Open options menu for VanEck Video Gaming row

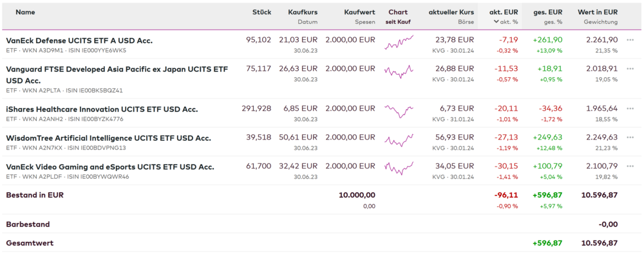point(630,166)
